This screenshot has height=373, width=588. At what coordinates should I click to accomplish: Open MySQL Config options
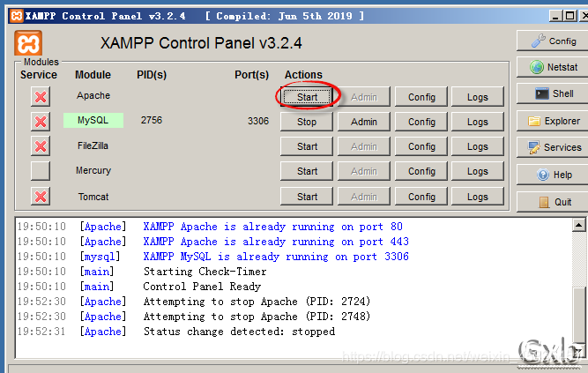[x=421, y=122]
